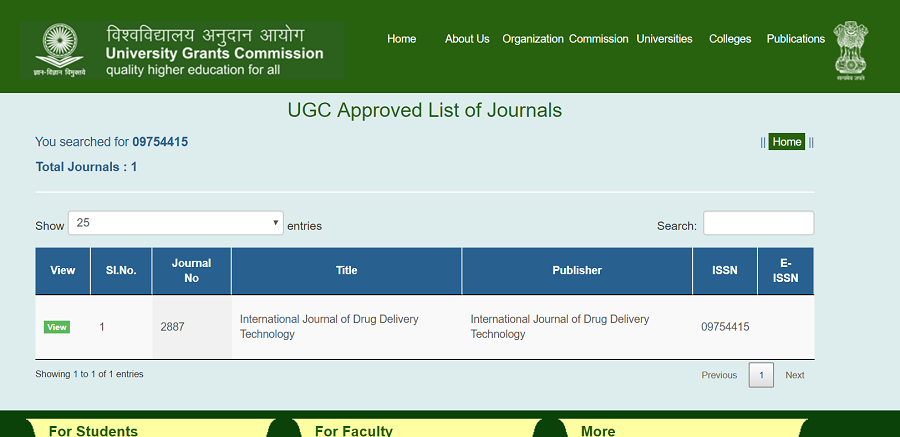Image resolution: width=900 pixels, height=437 pixels.
Task: Open the Home menu item
Action: tap(401, 39)
